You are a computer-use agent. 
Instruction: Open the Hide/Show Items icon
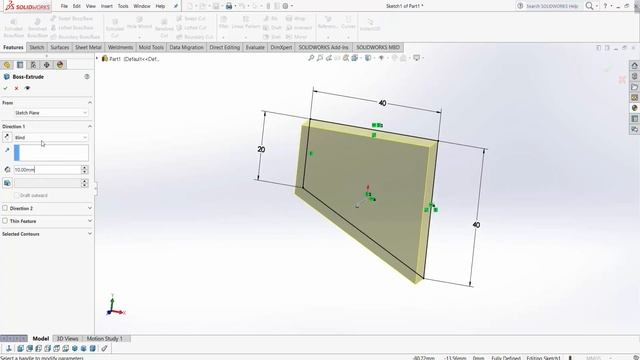point(381,58)
